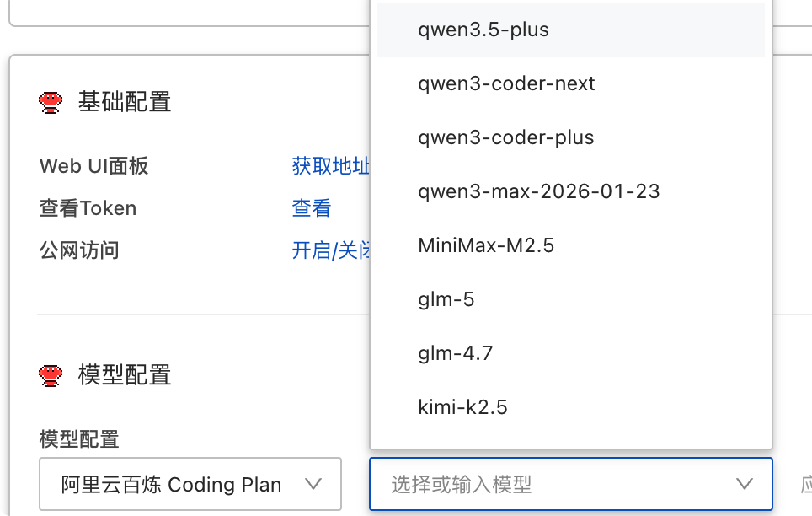
Task: Click the Web UI面板 label
Action: (94, 166)
